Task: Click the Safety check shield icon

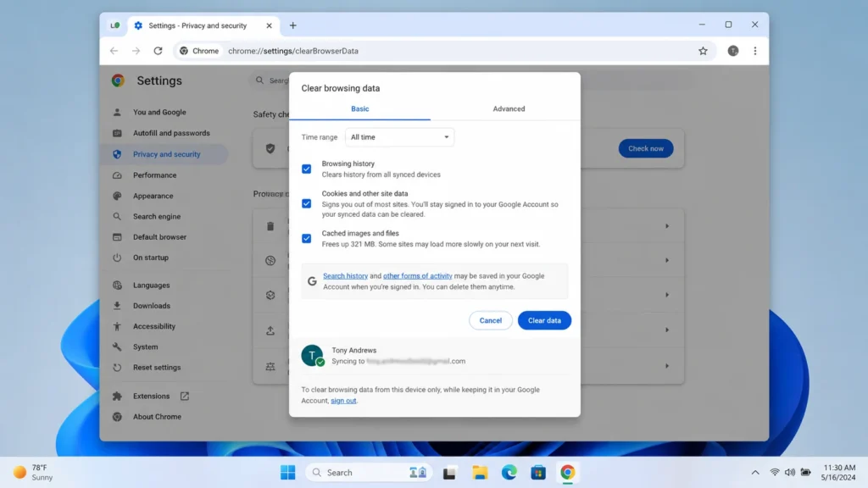Action: point(270,148)
